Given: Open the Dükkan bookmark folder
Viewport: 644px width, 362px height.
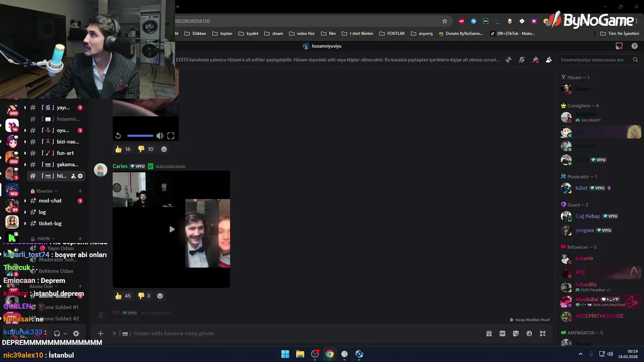Looking at the screenshot, I should (195, 34).
